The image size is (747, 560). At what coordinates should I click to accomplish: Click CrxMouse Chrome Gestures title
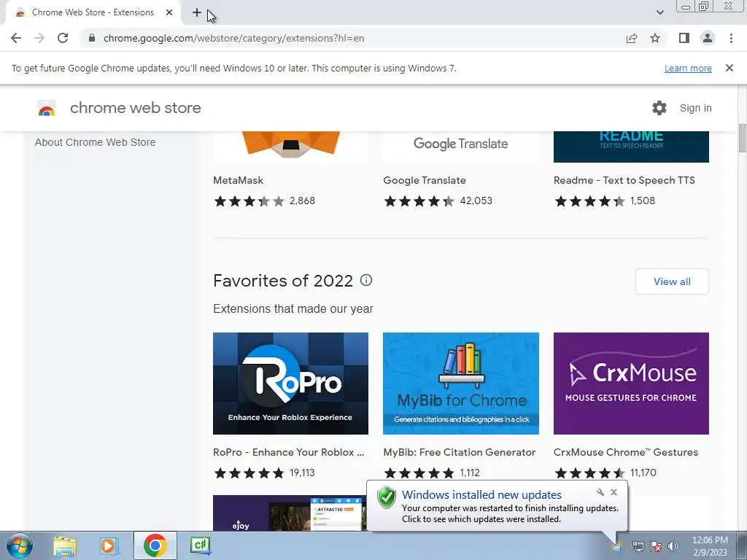tap(625, 452)
